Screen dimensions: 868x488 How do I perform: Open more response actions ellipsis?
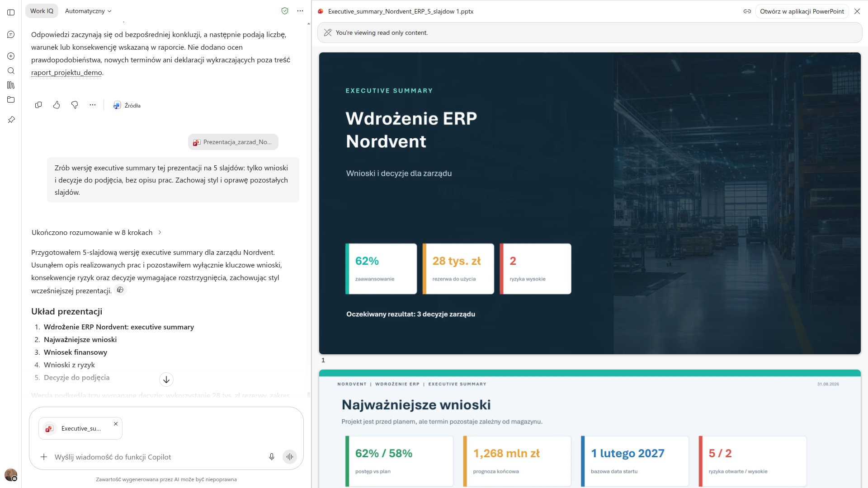[93, 105]
